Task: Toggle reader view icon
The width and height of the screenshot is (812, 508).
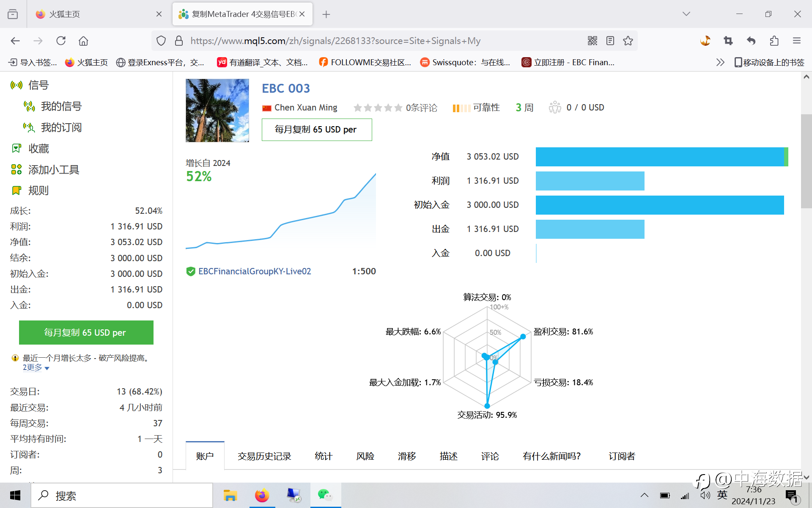Action: 610,41
